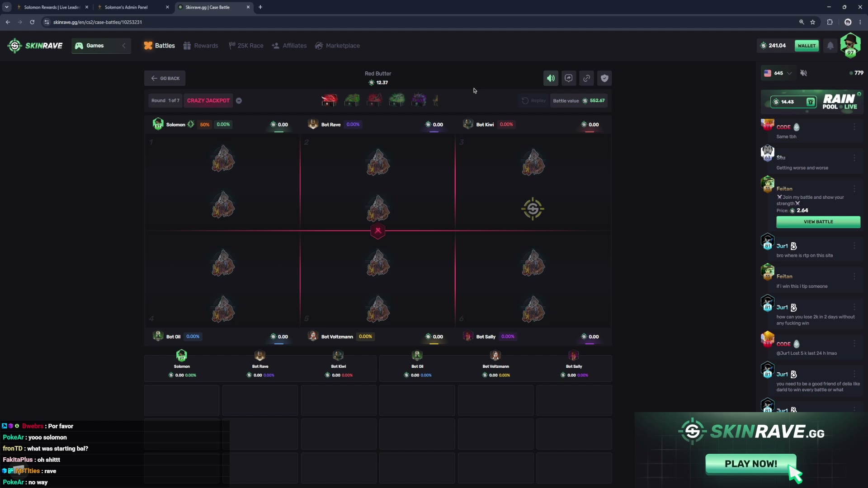Click the share battle icon
This screenshot has width=868, height=488.
pos(569,78)
